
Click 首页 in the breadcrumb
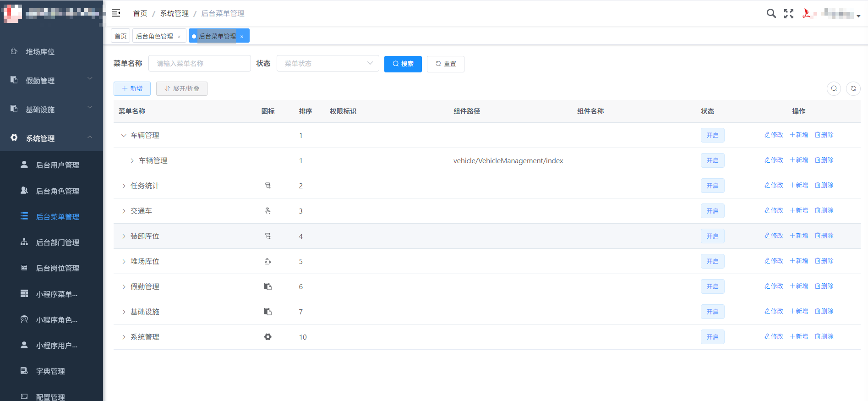(140, 13)
